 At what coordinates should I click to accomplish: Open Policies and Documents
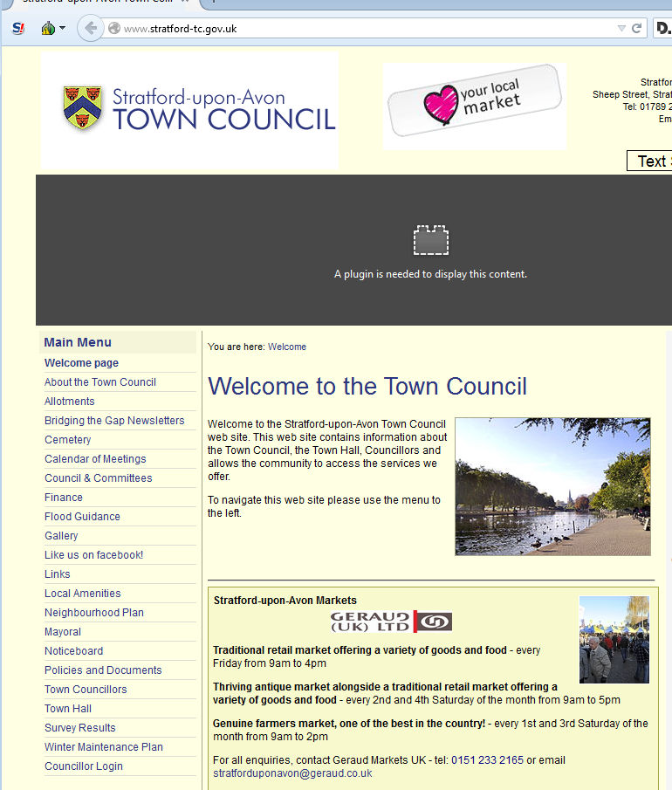[x=103, y=670]
